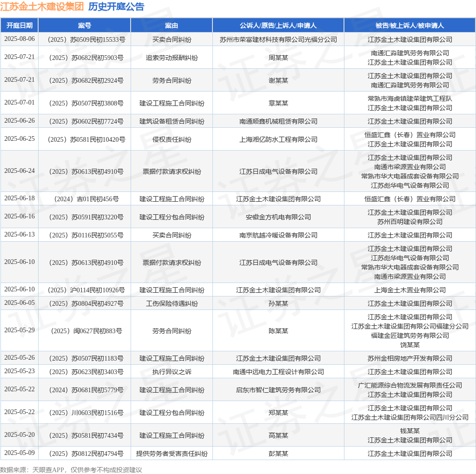The width and height of the screenshot is (476, 474).
Task: Click plaintiff 启东市智仁建筑劳务有限公司
Action: pyautogui.click(x=278, y=390)
